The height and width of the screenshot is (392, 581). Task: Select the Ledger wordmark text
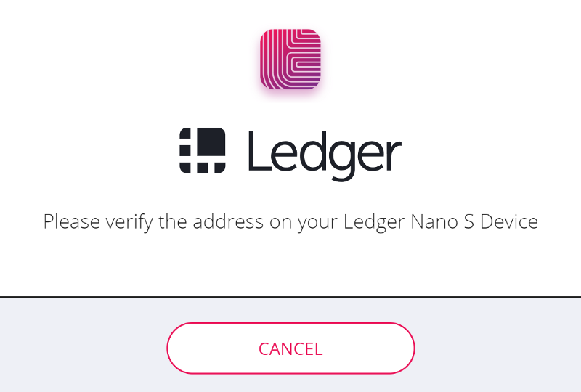pos(325,155)
